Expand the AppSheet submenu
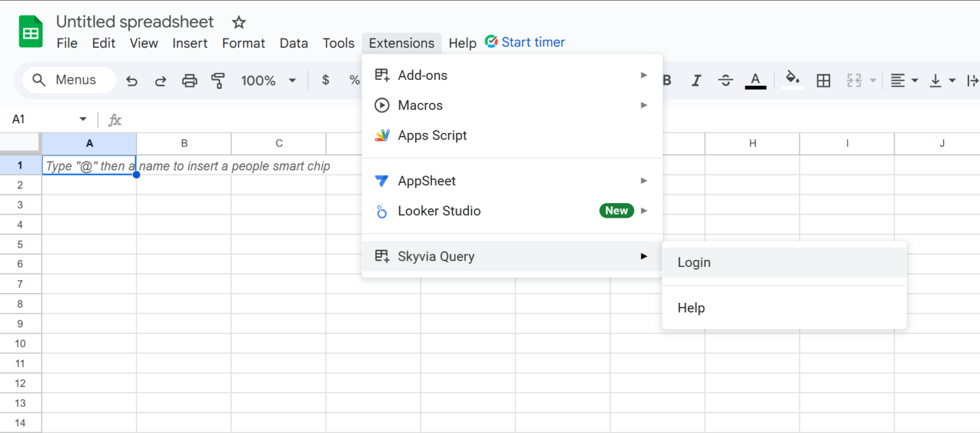Image resolution: width=980 pixels, height=433 pixels. [x=426, y=181]
